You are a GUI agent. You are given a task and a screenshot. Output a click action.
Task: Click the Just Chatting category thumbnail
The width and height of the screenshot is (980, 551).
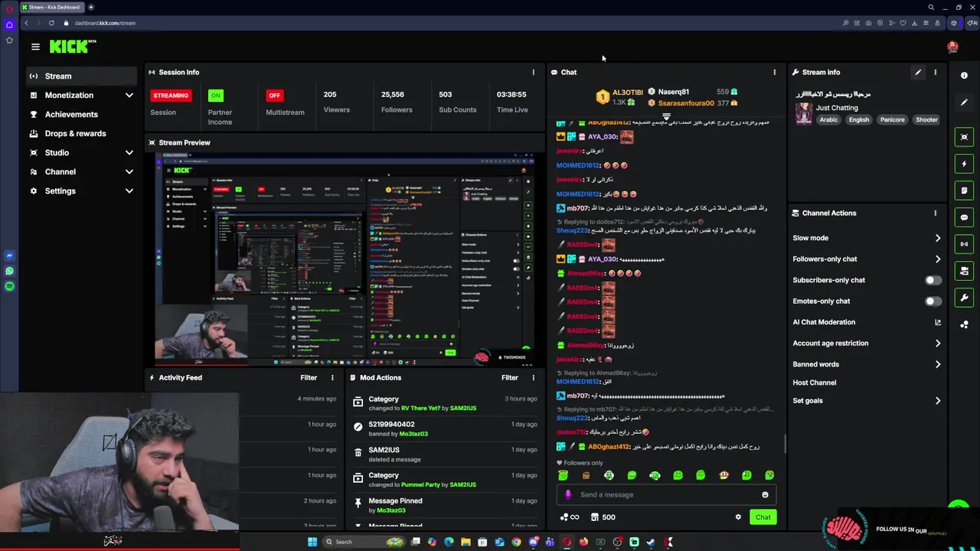click(804, 113)
